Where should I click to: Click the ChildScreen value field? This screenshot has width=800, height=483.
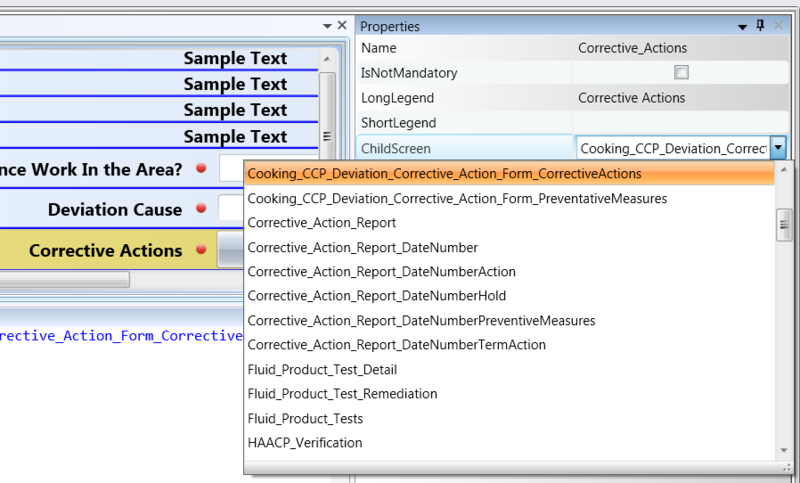pyautogui.click(x=672, y=148)
